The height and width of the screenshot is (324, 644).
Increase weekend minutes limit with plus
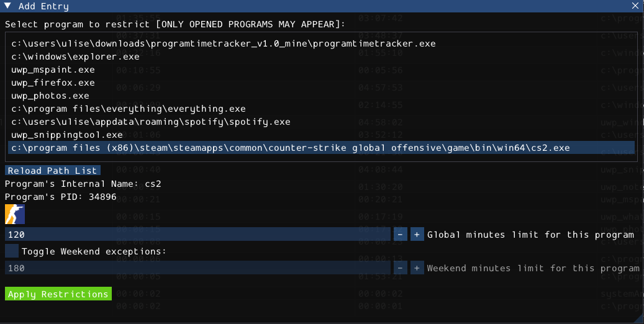tap(417, 268)
